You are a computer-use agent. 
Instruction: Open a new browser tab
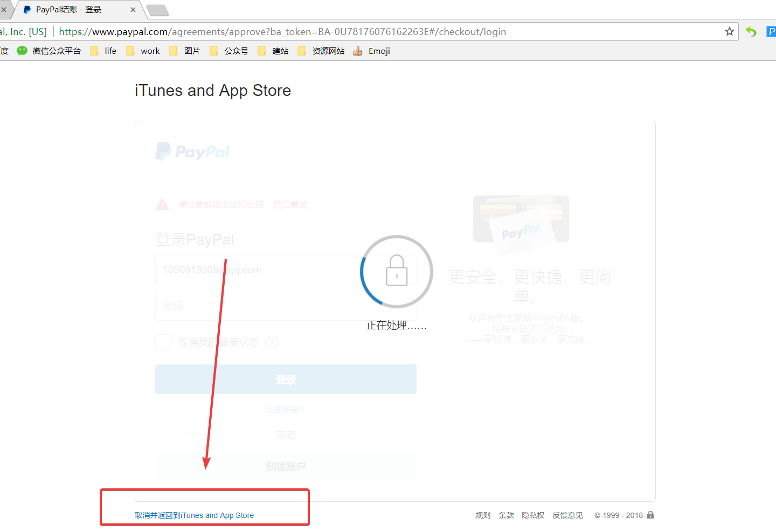tap(157, 10)
